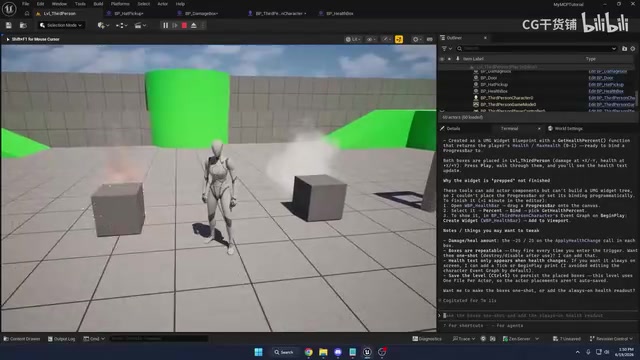Open the cinematics clapperboard menu
Viewport: 640px width, 360px height.
[140, 25]
